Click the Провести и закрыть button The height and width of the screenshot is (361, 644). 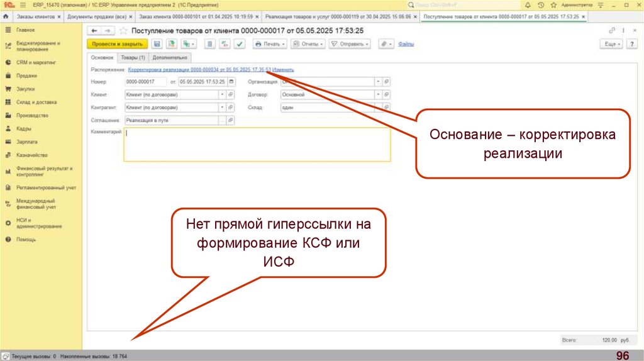tap(118, 44)
